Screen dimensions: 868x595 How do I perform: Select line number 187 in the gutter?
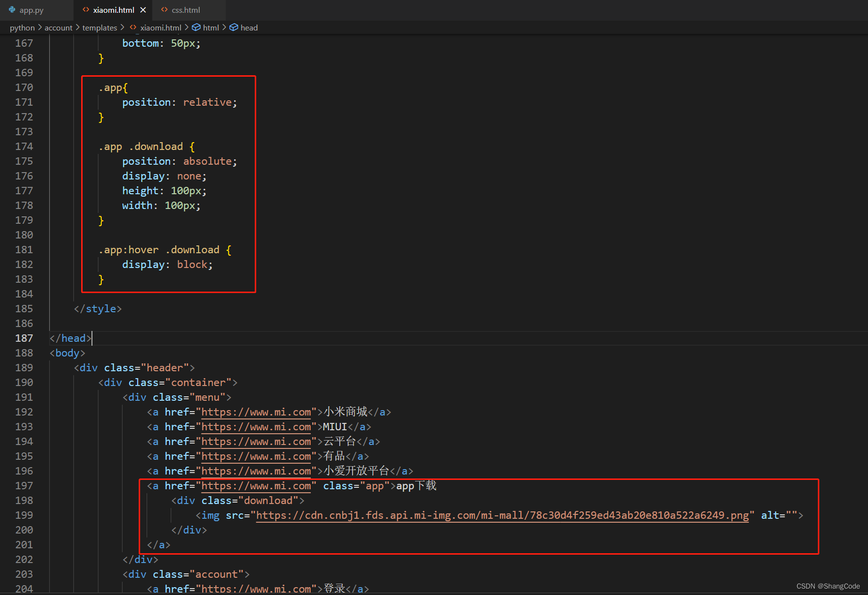(x=24, y=338)
